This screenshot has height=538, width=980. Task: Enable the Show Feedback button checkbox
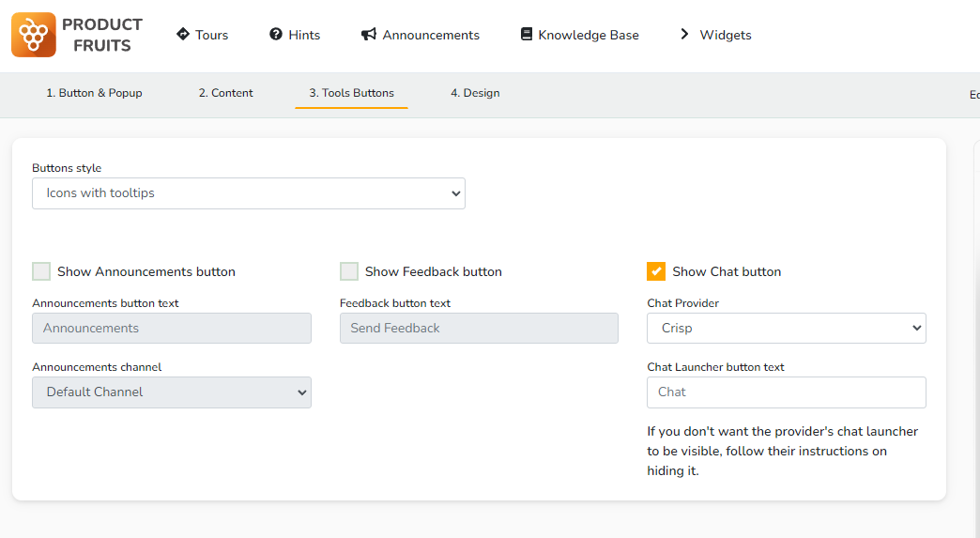point(349,271)
